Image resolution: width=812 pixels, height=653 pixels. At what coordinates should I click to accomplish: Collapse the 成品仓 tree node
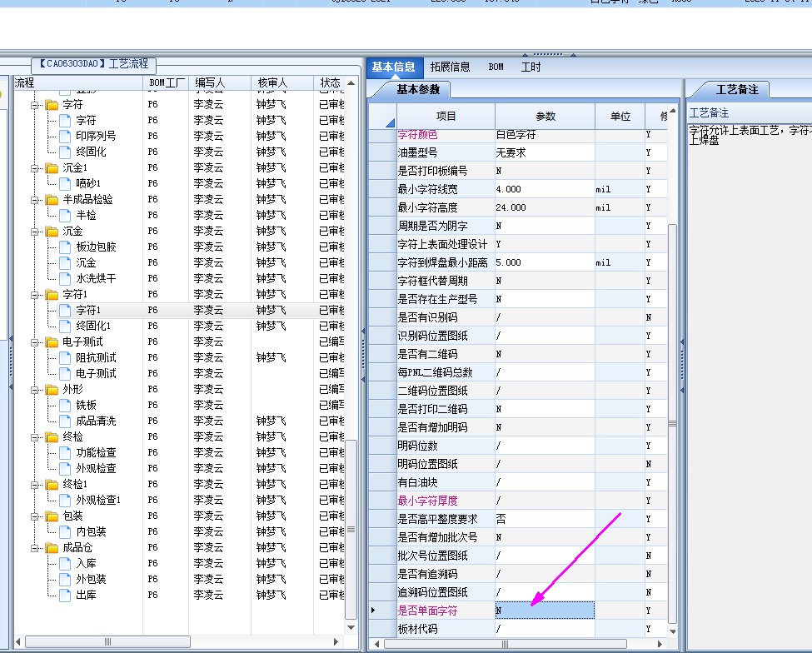pyautogui.click(x=35, y=547)
